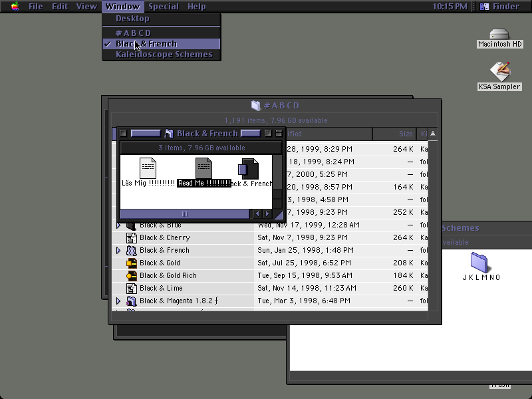This screenshot has width=532, height=399.
Task: Select the Black & Lime file icon
Action: coord(131,289)
